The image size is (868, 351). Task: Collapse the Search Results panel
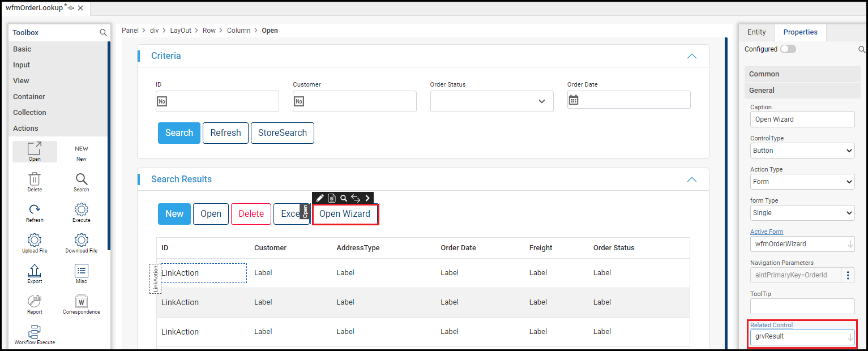point(691,179)
